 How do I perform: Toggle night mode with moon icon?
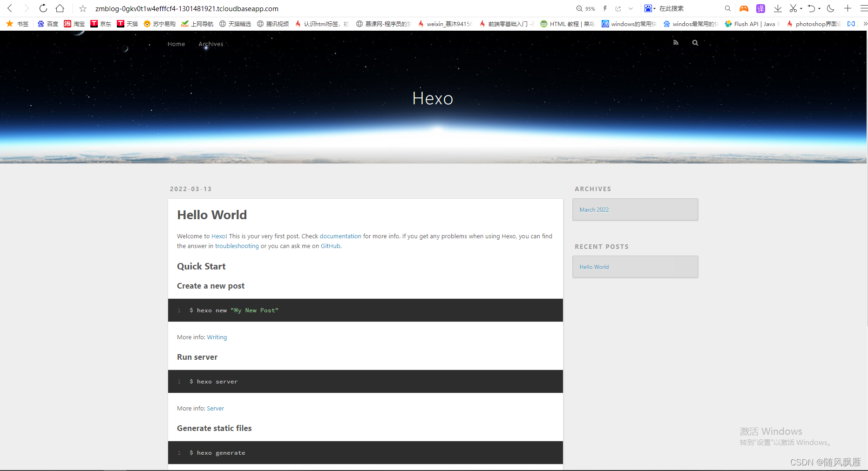830,8
